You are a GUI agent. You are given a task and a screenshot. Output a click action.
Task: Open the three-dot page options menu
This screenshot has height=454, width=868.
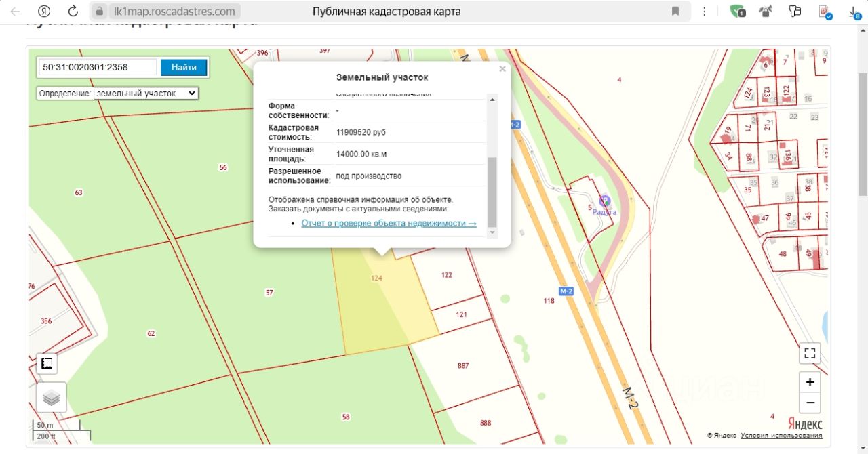click(705, 12)
